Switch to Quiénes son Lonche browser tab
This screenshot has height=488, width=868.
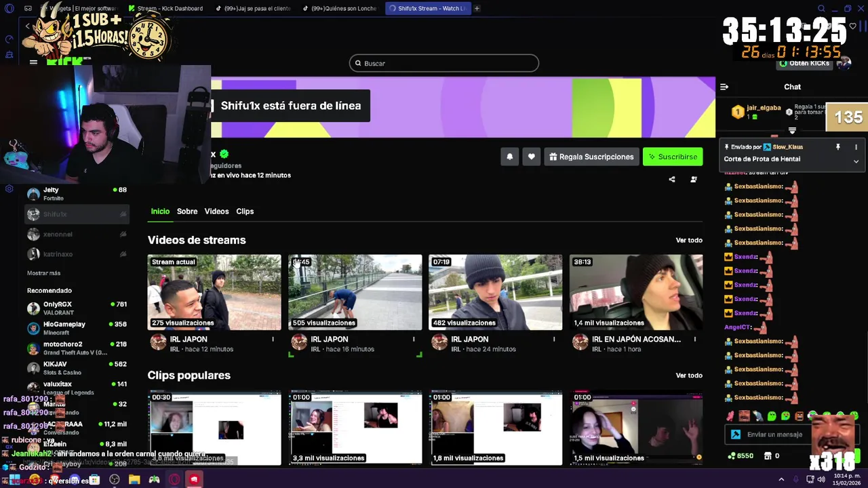(339, 8)
